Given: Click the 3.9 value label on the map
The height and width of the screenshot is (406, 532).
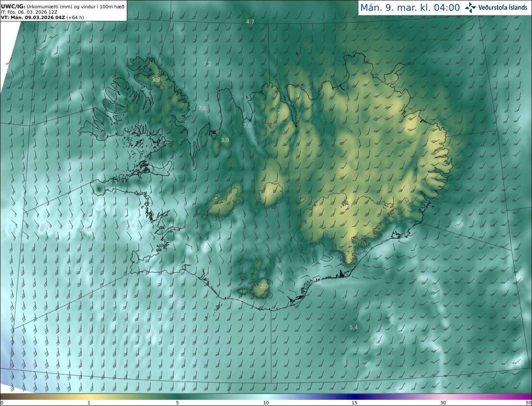Looking at the screenshot, I should [225, 140].
